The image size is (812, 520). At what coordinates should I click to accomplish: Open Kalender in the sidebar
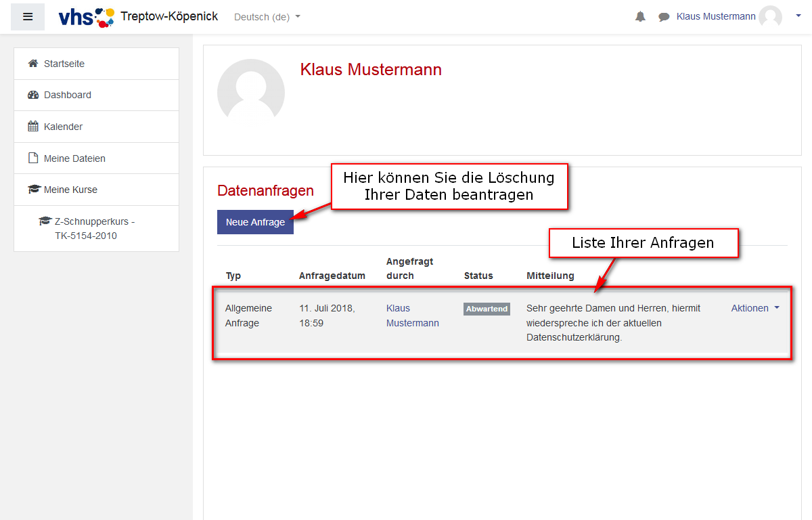coord(96,127)
